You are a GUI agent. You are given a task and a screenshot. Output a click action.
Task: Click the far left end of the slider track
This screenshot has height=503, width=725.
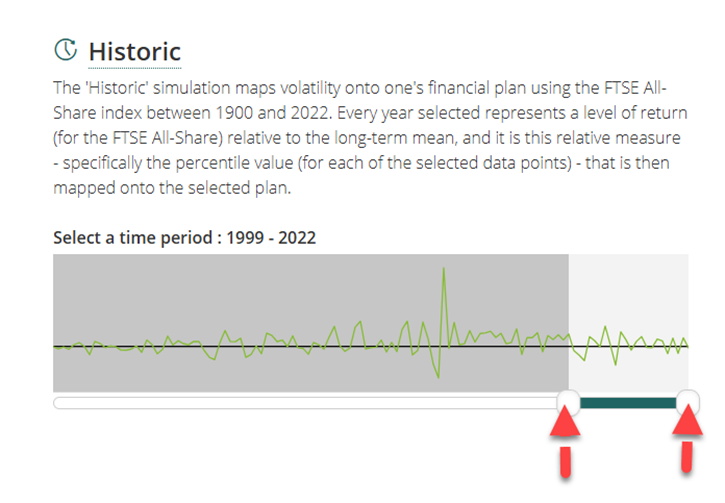coord(58,403)
